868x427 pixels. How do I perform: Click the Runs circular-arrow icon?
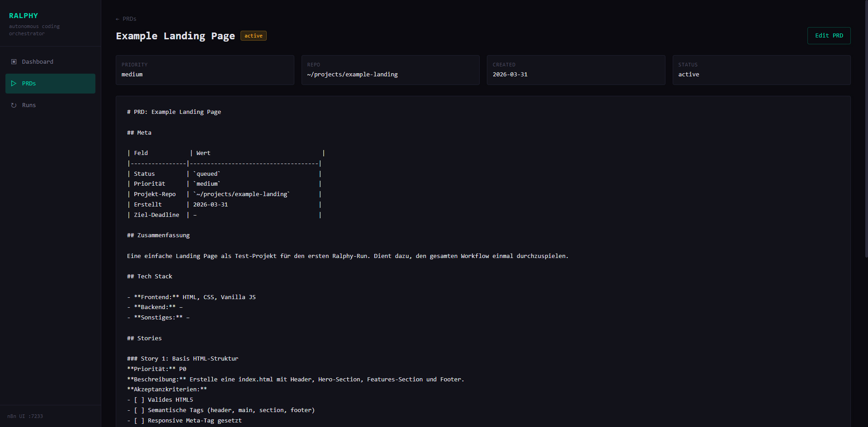tap(14, 105)
